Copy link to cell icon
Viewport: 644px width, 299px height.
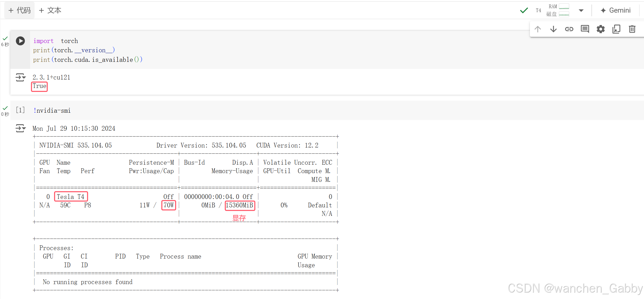[x=569, y=29]
